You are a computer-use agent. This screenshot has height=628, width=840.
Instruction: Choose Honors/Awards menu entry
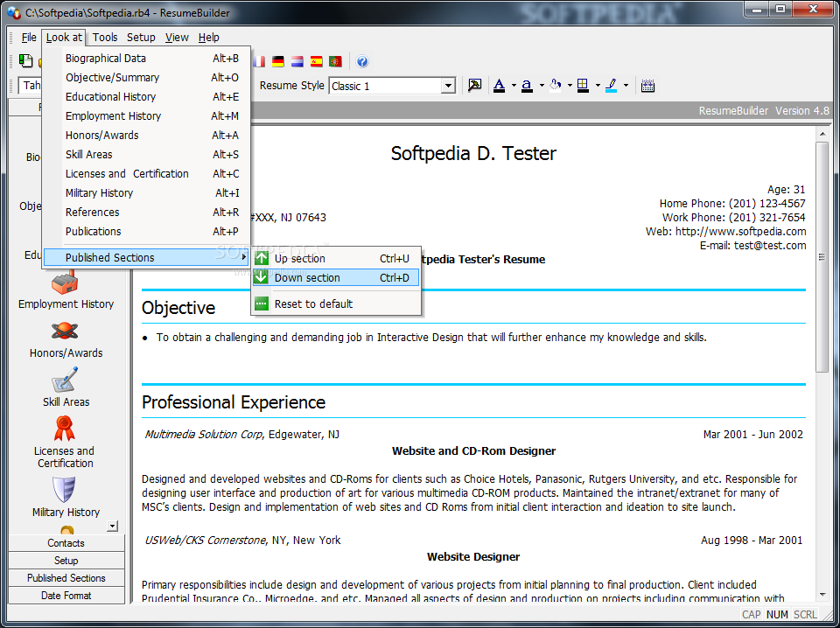coord(146,136)
